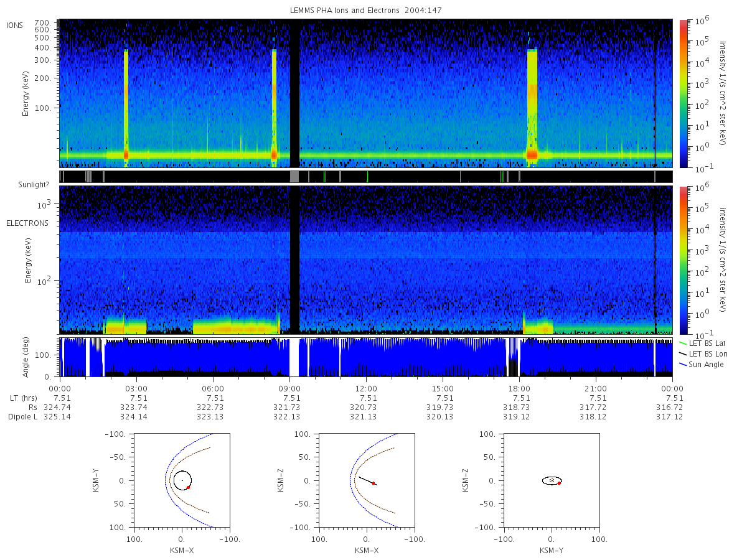Click the black LET BS Lon legend line
This screenshot has height=560, width=747.
[682, 353]
